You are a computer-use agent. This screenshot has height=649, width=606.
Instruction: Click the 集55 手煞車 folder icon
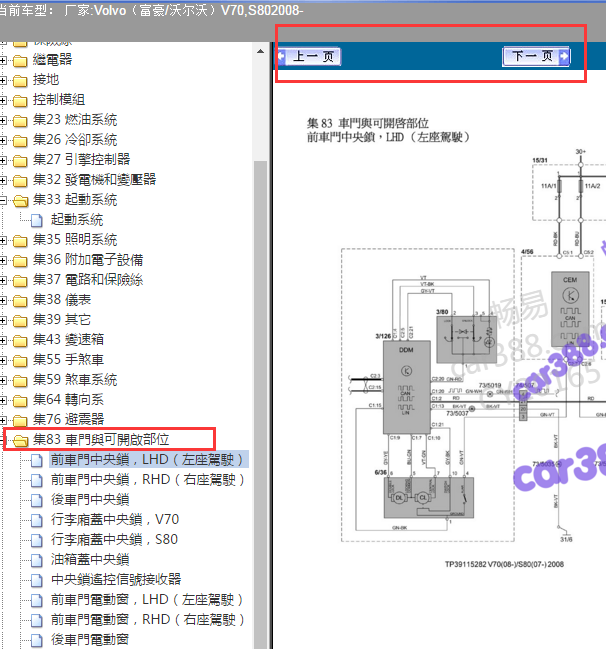pyautogui.click(x=20, y=361)
